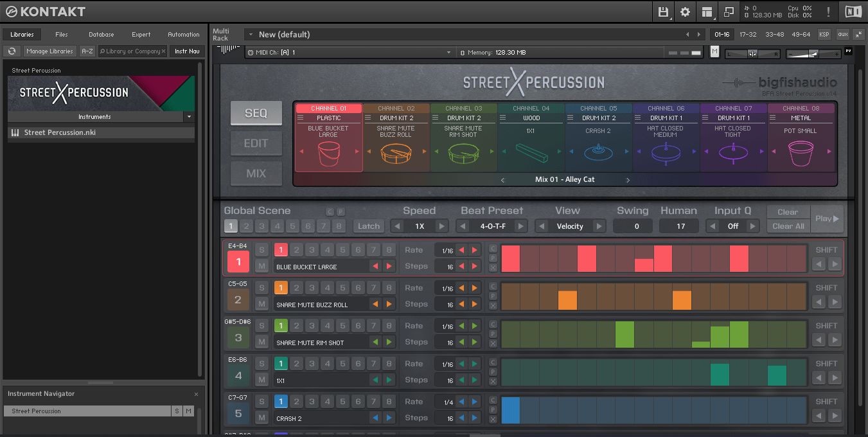Solo the Blue Bucket Large track

[x=261, y=250]
